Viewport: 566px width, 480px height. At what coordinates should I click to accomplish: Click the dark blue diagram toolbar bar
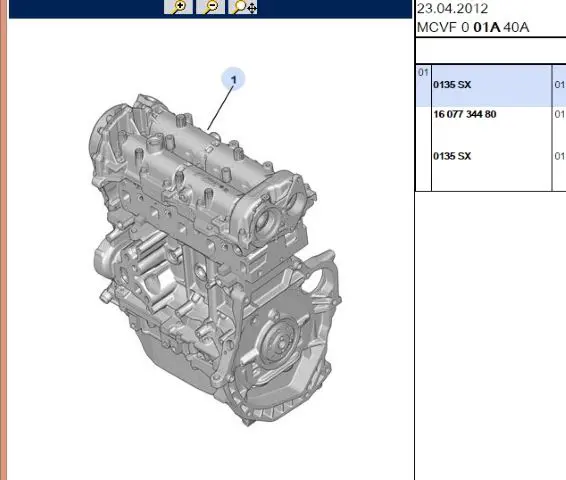210,9
